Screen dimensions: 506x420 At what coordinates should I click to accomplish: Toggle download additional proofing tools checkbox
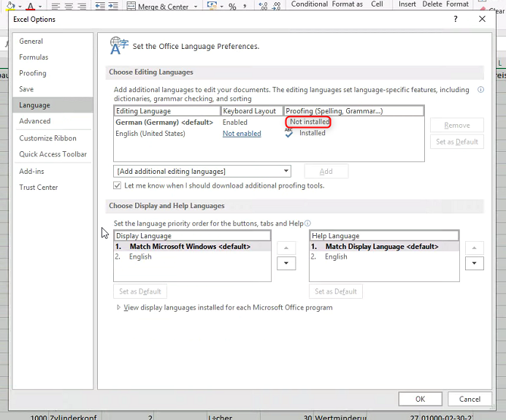117,186
